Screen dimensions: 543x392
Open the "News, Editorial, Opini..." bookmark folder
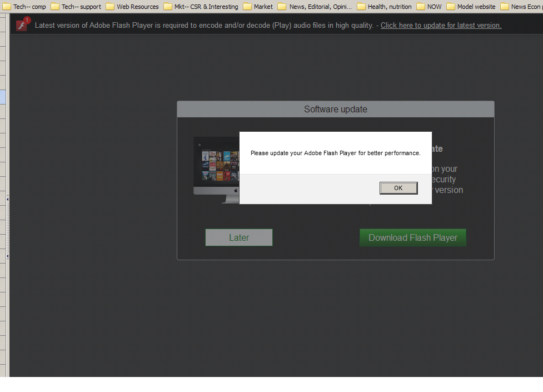click(x=315, y=7)
